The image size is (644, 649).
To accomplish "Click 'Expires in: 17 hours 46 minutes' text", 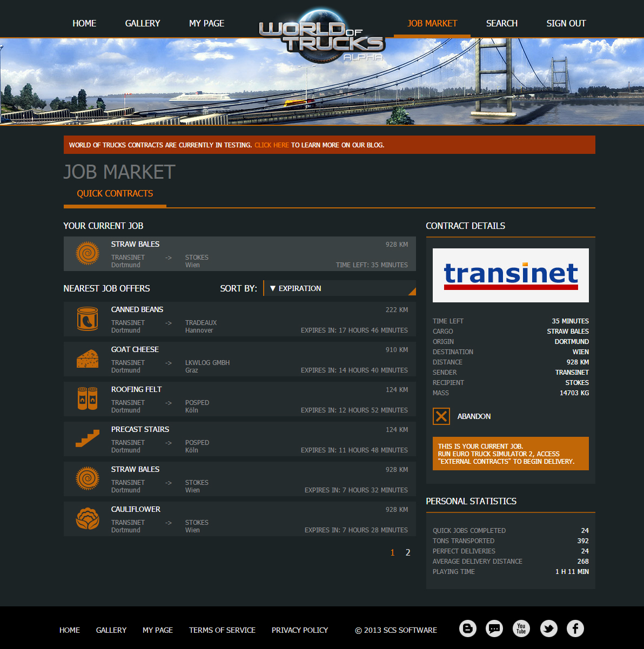I will [x=354, y=330].
